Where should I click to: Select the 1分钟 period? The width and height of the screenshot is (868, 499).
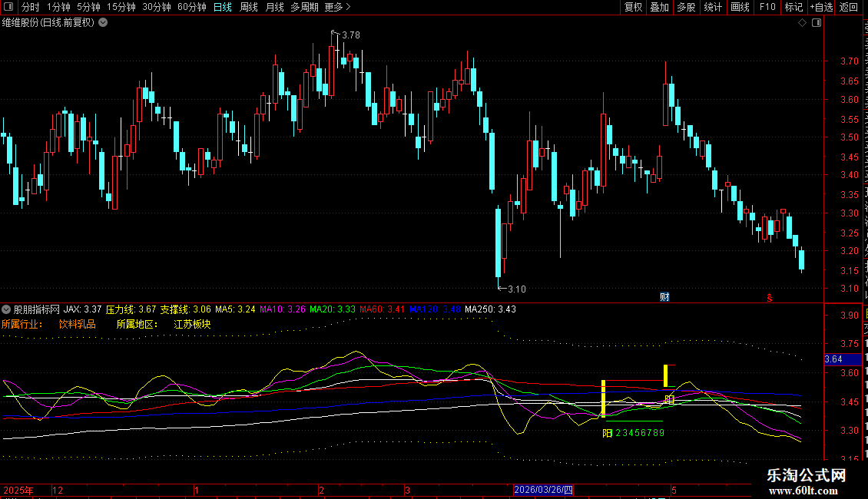pyautogui.click(x=58, y=7)
